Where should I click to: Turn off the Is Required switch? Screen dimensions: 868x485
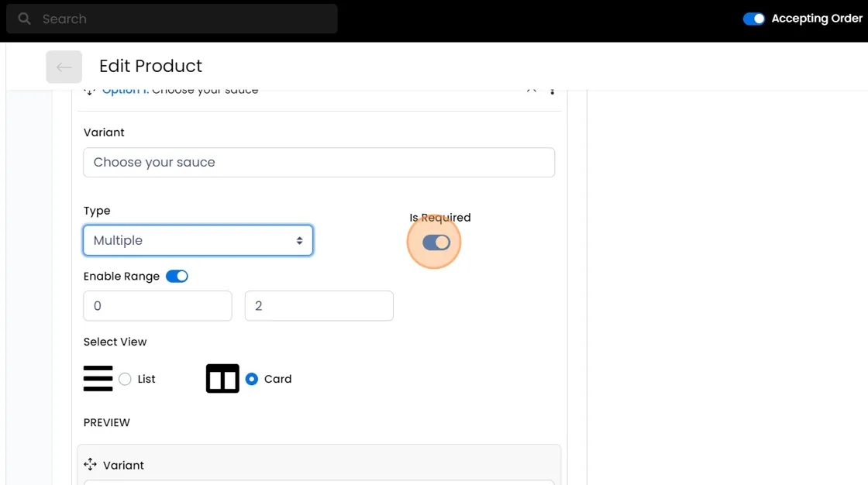(x=436, y=243)
